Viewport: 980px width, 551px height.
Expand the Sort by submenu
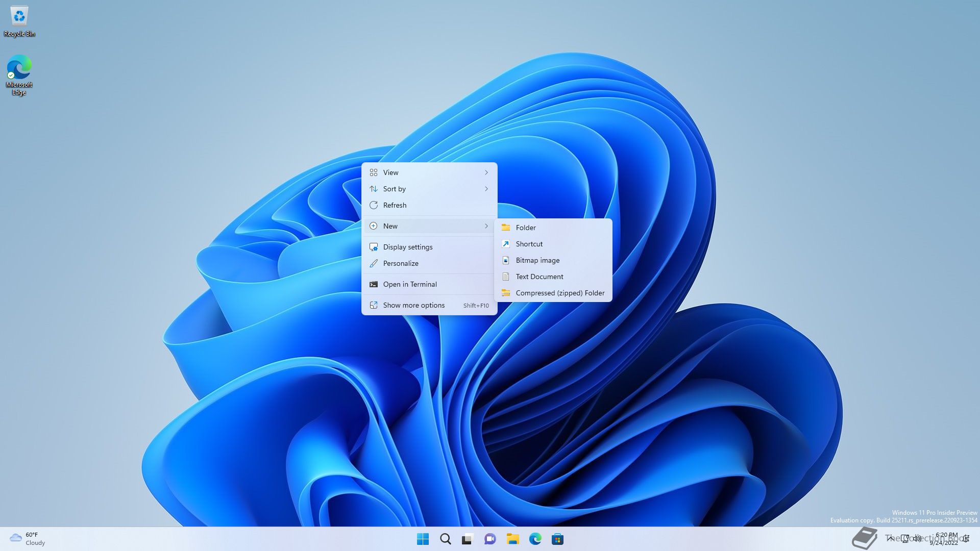[429, 189]
